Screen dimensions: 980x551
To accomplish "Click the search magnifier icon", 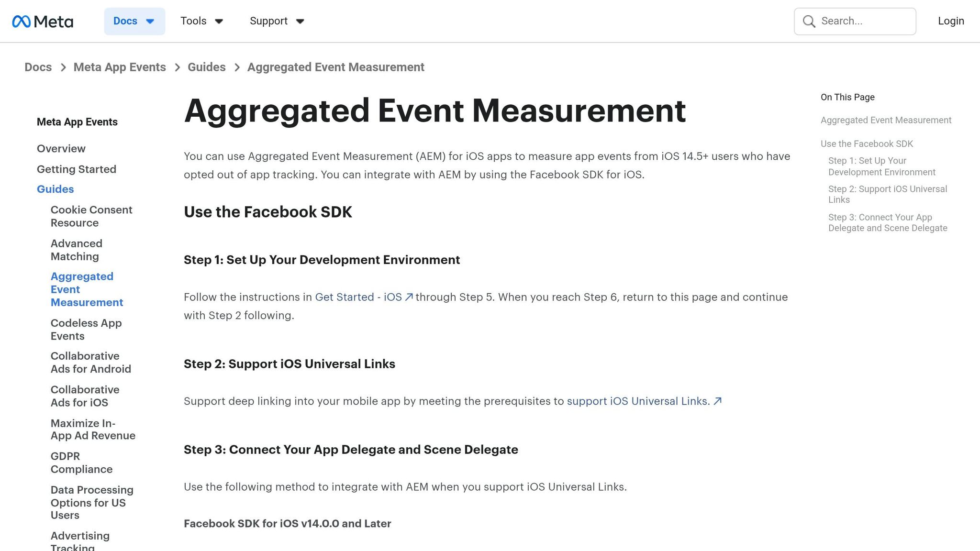I will coord(809,21).
